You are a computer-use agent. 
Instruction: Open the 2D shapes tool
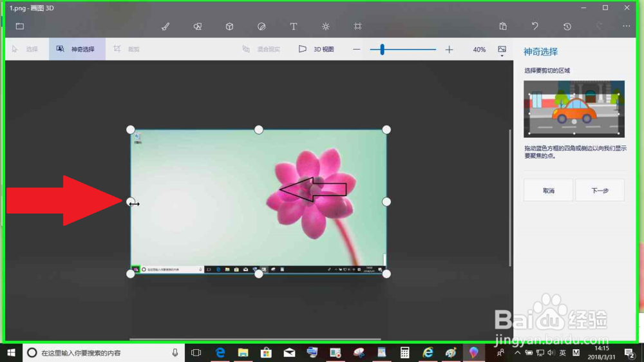(198, 26)
